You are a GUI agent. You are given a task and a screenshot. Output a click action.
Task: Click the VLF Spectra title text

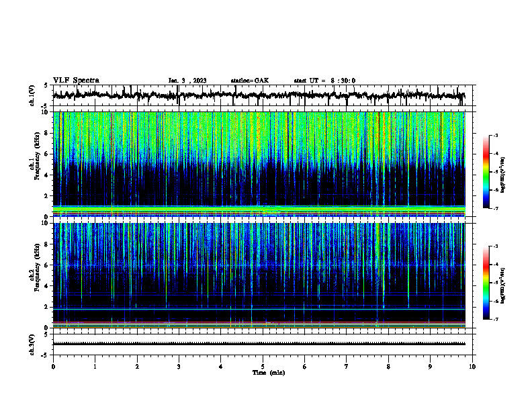click(x=76, y=81)
